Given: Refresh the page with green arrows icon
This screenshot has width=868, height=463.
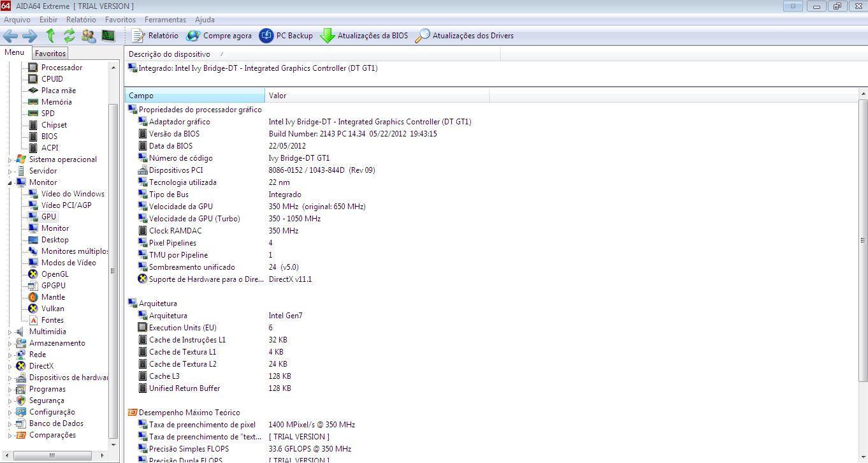Looking at the screenshot, I should pyautogui.click(x=69, y=36).
